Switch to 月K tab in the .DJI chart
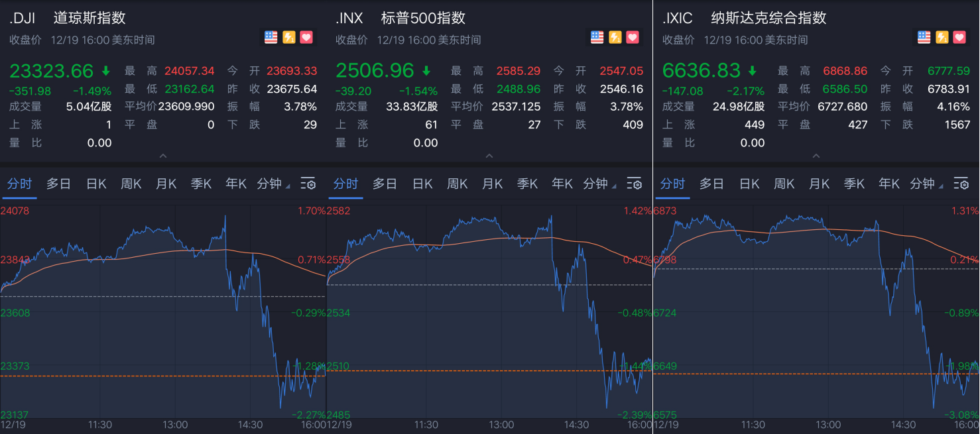This screenshot has height=434, width=980. click(166, 184)
